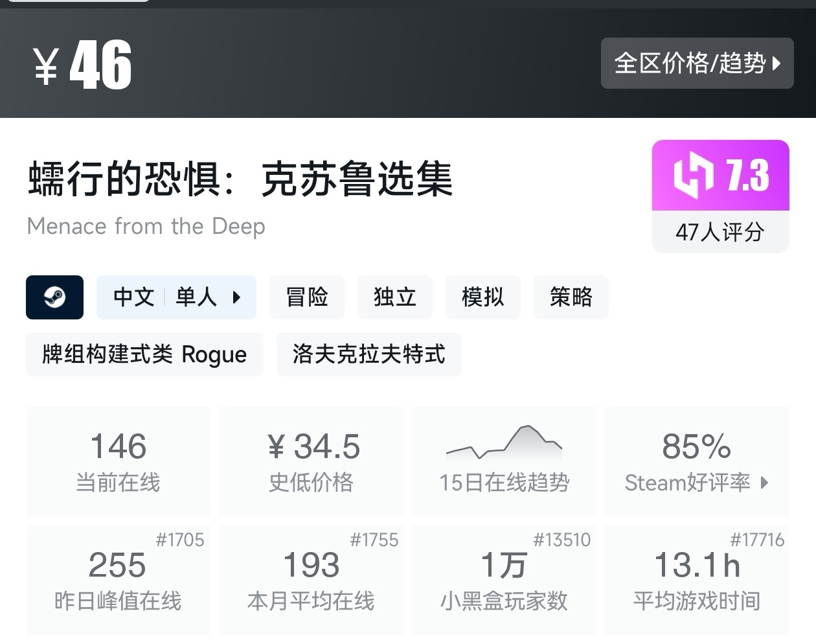Tap the Steam platform icon
816x644 pixels.
(x=54, y=297)
